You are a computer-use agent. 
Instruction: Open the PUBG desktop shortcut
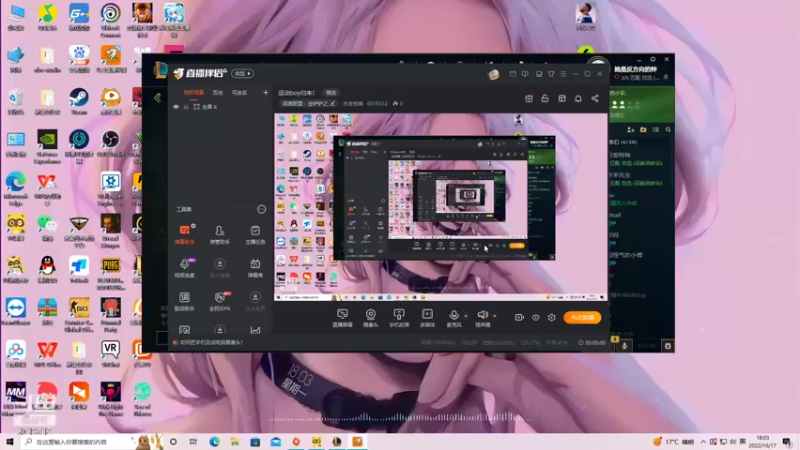111,273
